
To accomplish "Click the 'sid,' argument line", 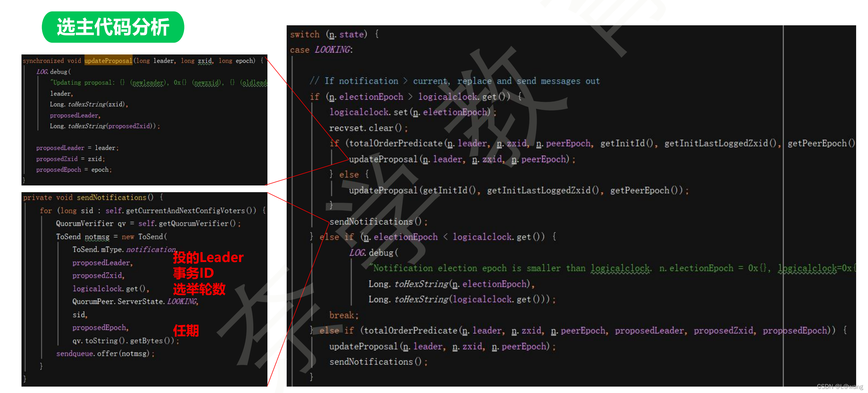I will pyautogui.click(x=80, y=315).
